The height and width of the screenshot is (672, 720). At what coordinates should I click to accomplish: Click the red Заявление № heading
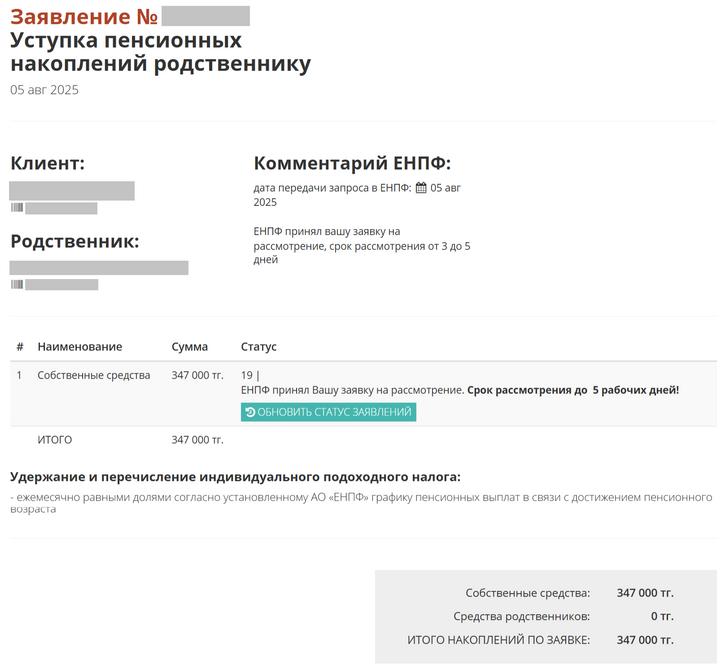tap(84, 17)
